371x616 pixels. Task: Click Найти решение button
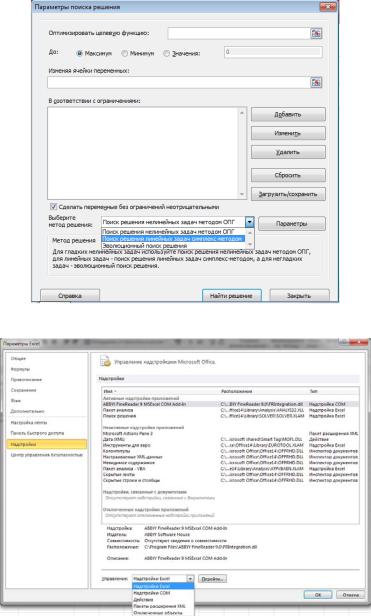point(232,296)
